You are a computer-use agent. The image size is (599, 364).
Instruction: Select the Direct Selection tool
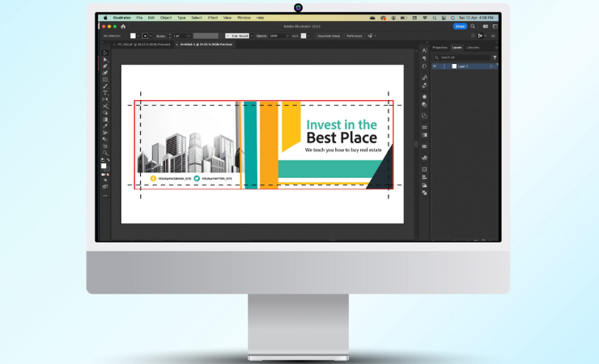coord(105,59)
